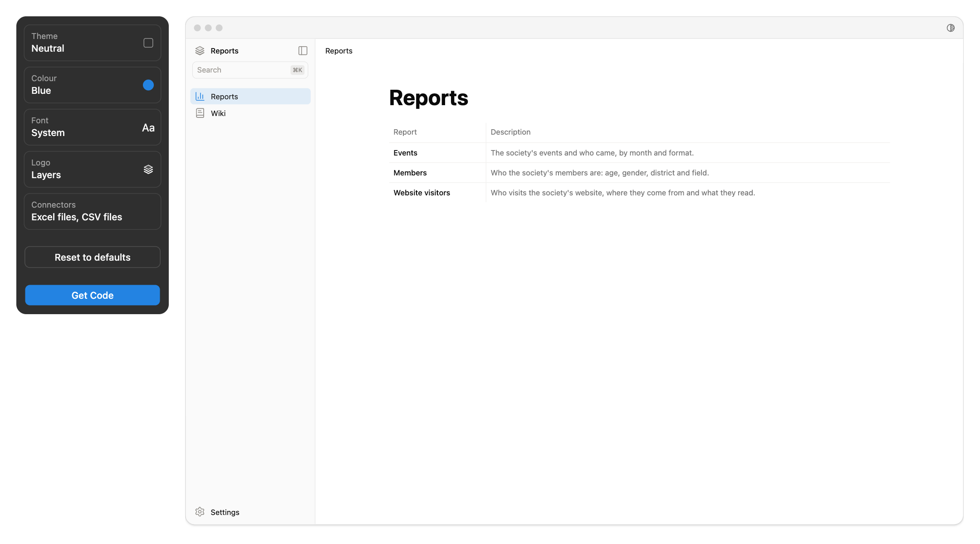The image size is (980, 544).
Task: Open the Connectors selector card
Action: [93, 211]
